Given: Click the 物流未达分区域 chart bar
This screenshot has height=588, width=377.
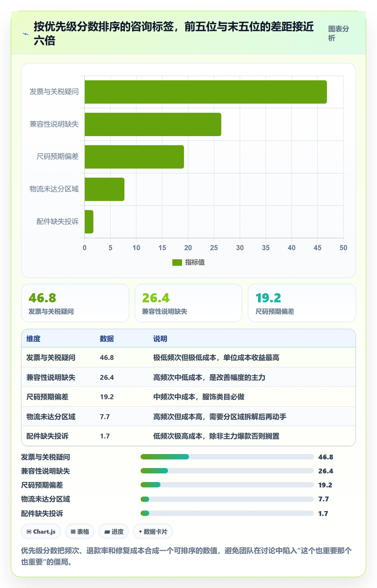Looking at the screenshot, I should point(104,189).
